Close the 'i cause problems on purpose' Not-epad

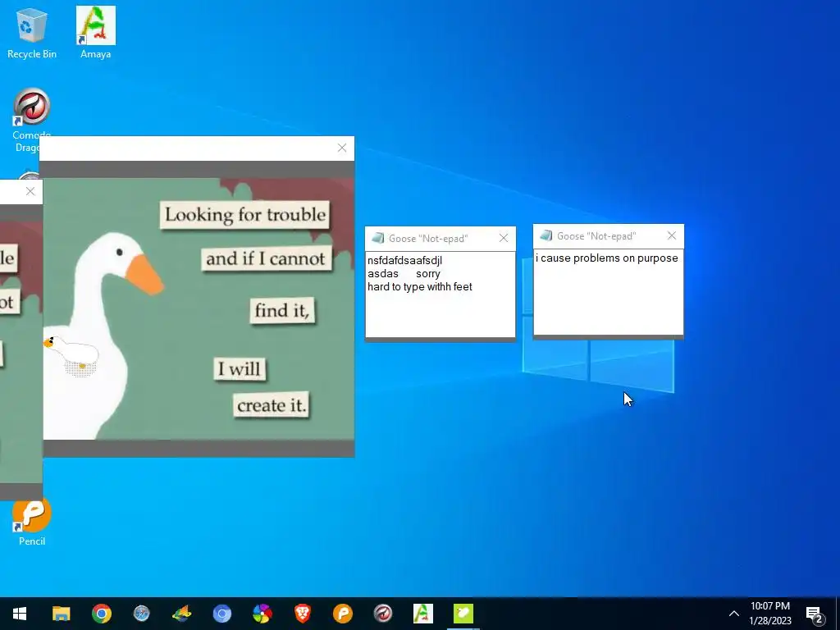pyautogui.click(x=672, y=235)
